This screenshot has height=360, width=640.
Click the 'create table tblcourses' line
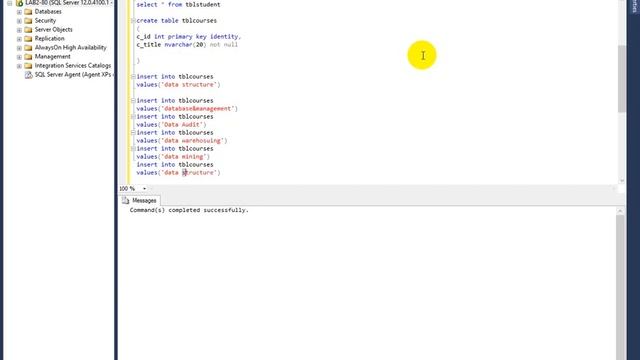[x=177, y=20]
